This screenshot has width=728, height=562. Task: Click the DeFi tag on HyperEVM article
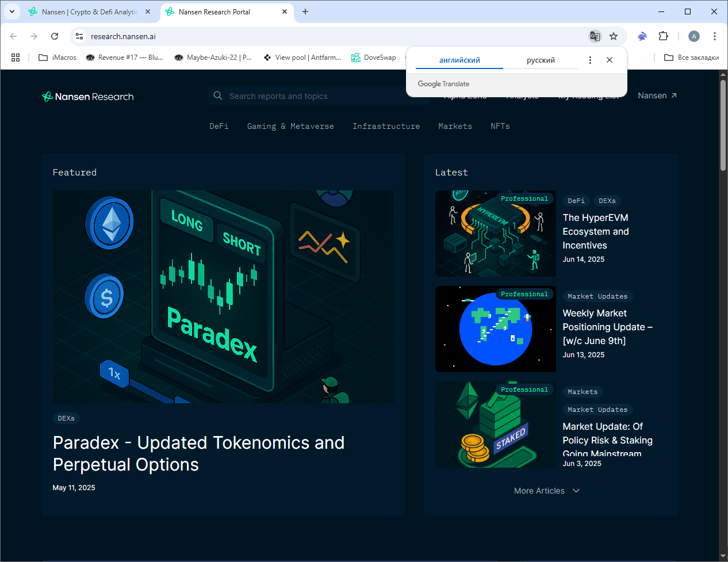point(576,201)
